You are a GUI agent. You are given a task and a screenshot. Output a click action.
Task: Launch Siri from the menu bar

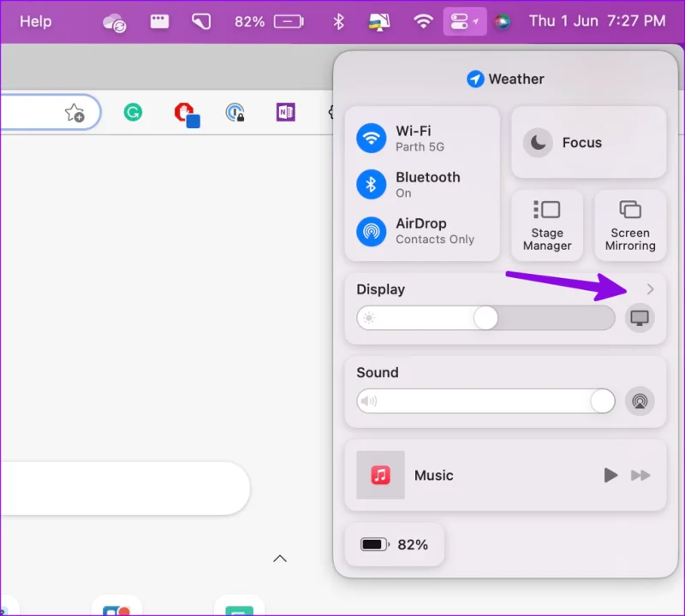(502, 21)
